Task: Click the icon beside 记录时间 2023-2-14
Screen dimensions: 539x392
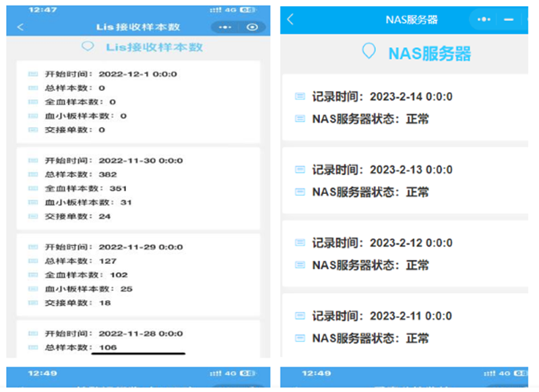Action: pyautogui.click(x=300, y=96)
